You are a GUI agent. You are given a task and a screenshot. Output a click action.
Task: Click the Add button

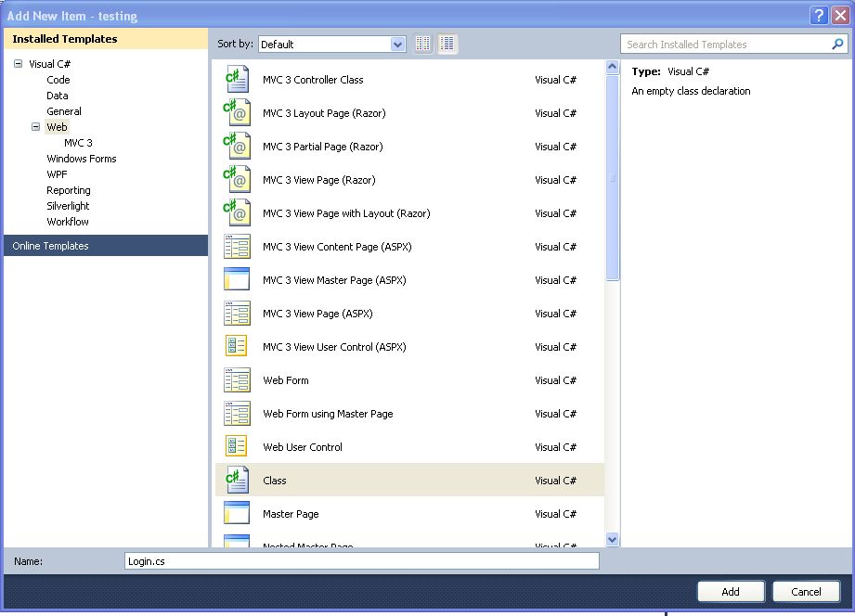pyautogui.click(x=731, y=591)
